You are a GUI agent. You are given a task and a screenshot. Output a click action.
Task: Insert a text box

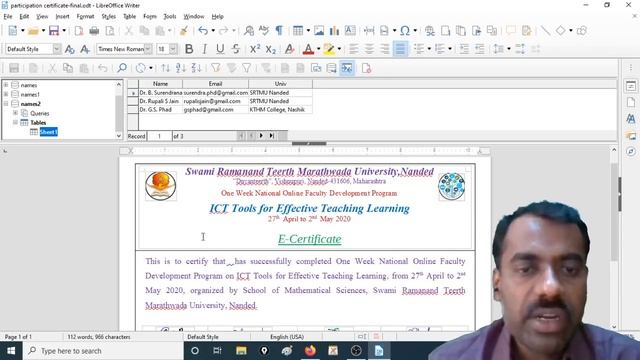coord(350,31)
